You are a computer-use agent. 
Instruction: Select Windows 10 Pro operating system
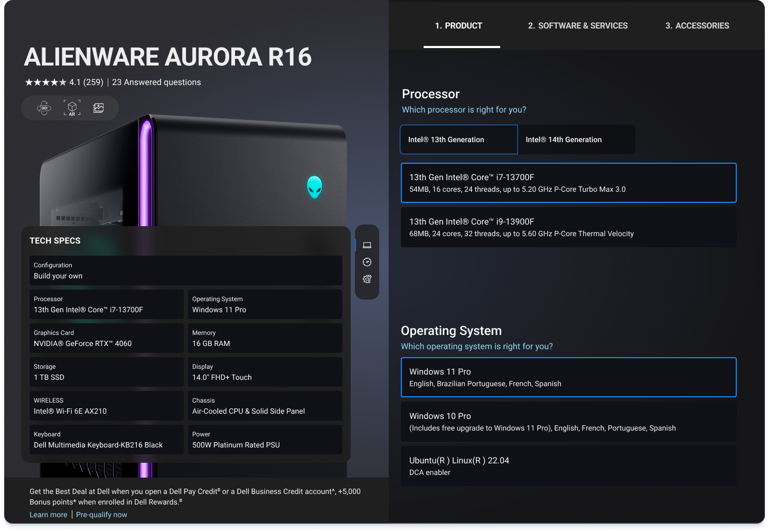coord(569,422)
